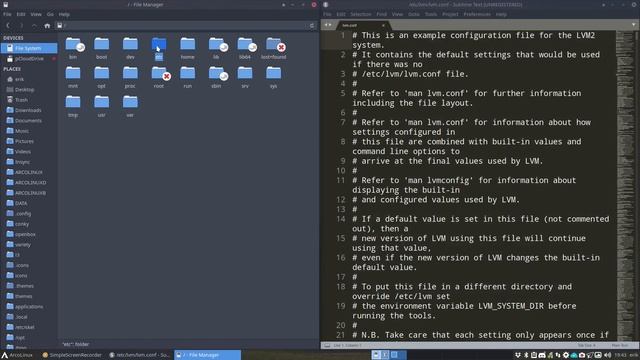Switch to SimpleScreenRecorder in taskbar
640x360 pixels.
pyautogui.click(x=72, y=355)
